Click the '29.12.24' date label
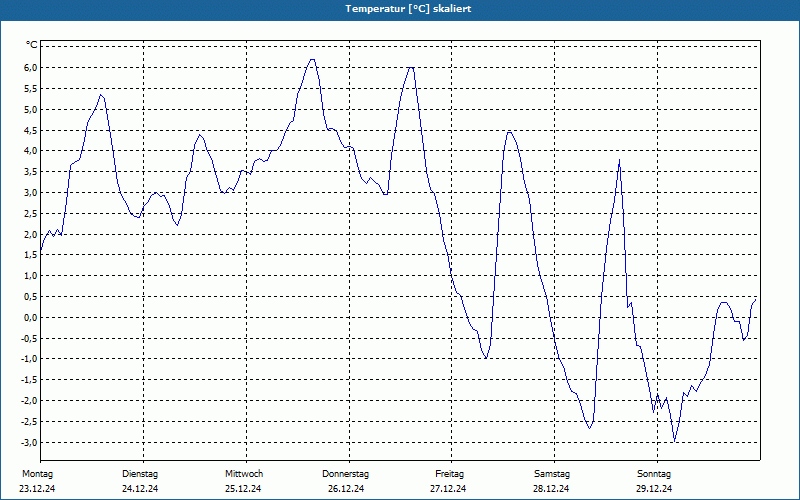Image resolution: width=800 pixels, height=500 pixels. 654,489
